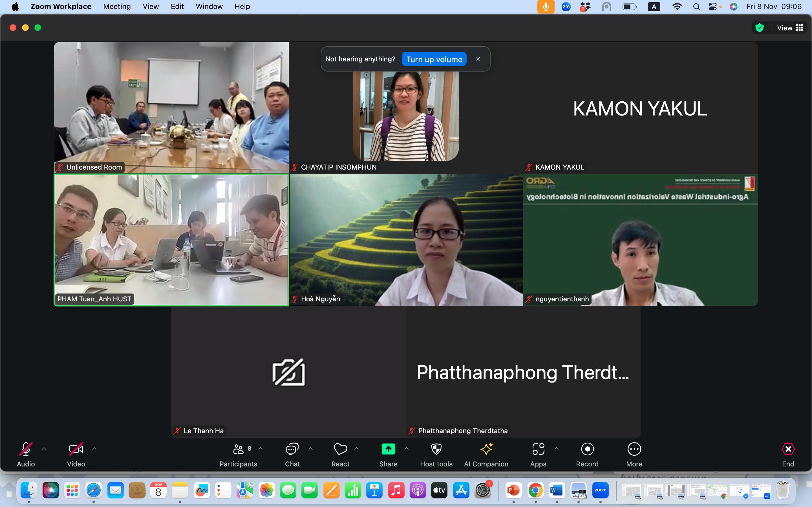Viewport: 812px width, 507px height.
Task: Open the Chat panel
Action: (x=292, y=454)
